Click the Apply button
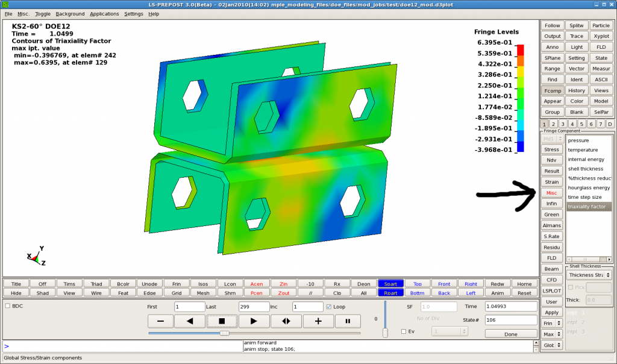This screenshot has width=617, height=364. 552,312
